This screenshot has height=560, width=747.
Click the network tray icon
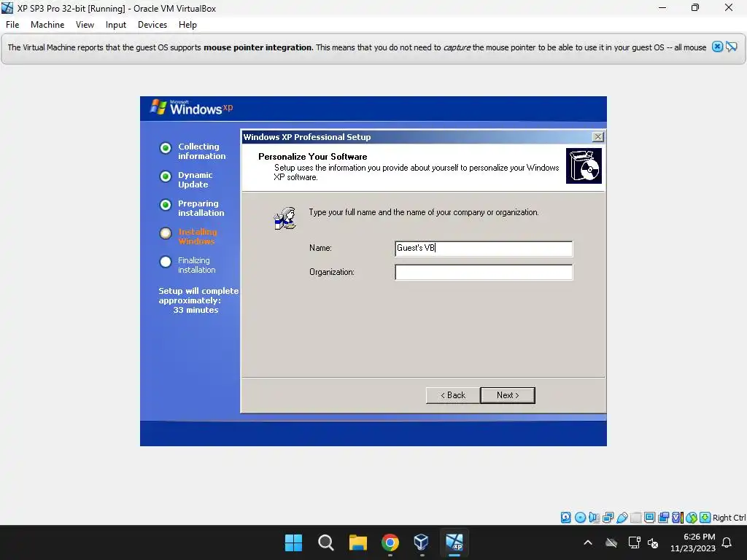[634, 542]
